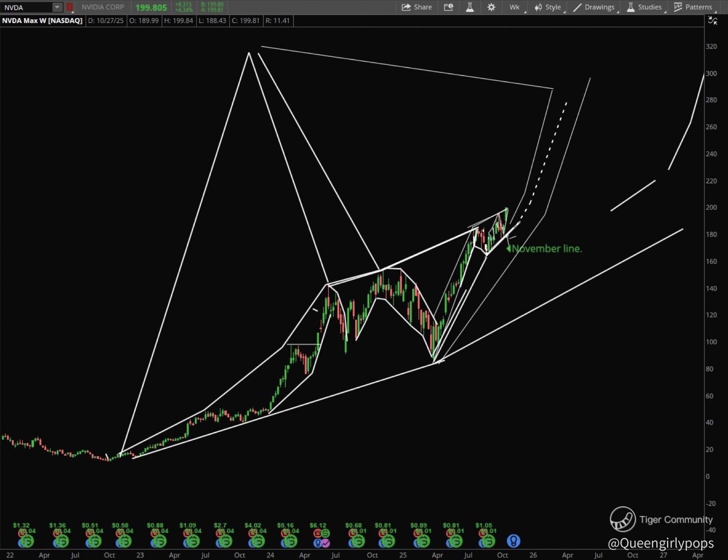This screenshot has width=728, height=560.
Task: Click the 200 price axis label
Action: pyautogui.click(x=711, y=207)
